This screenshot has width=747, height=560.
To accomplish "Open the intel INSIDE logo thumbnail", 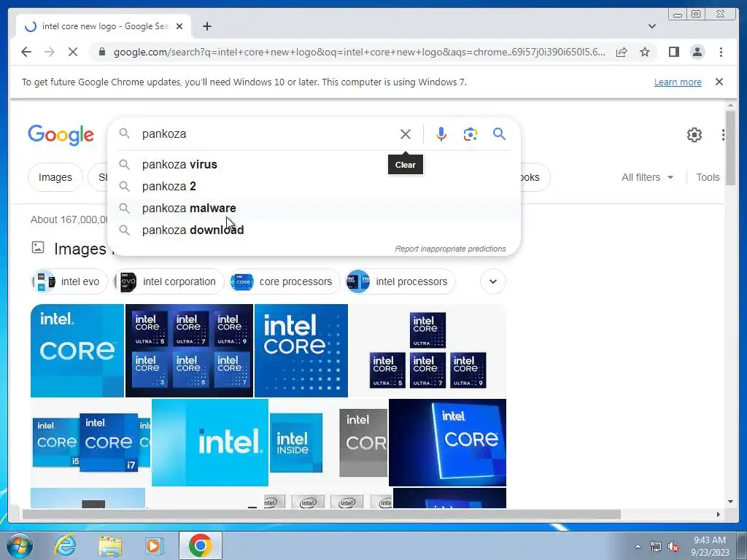I will [296, 443].
